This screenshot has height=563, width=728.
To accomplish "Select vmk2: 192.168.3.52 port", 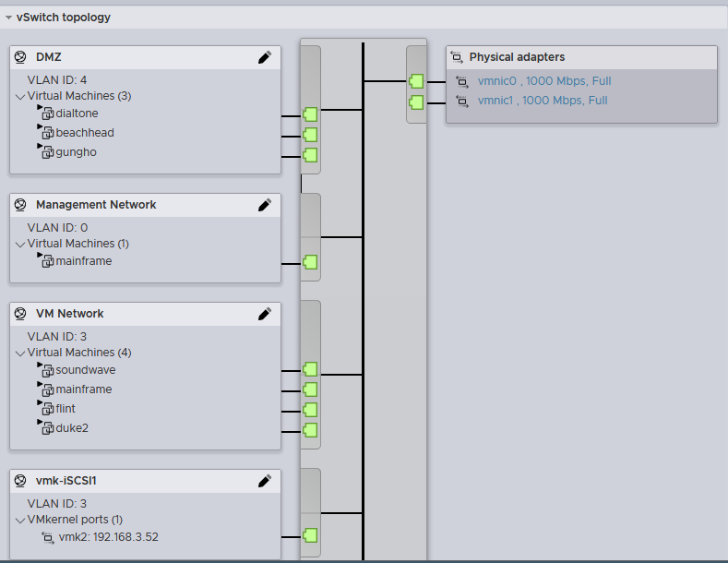I will coord(109,537).
